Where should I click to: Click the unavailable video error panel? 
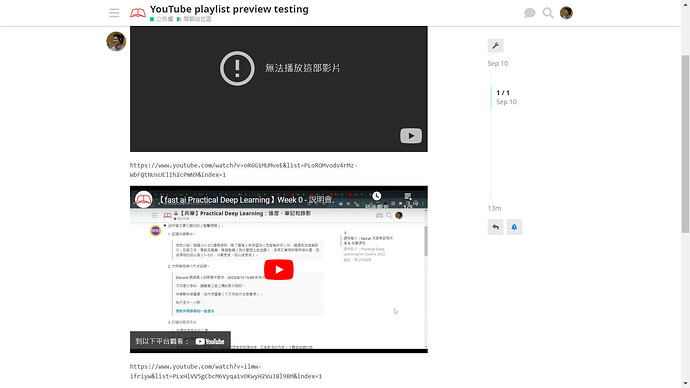279,89
